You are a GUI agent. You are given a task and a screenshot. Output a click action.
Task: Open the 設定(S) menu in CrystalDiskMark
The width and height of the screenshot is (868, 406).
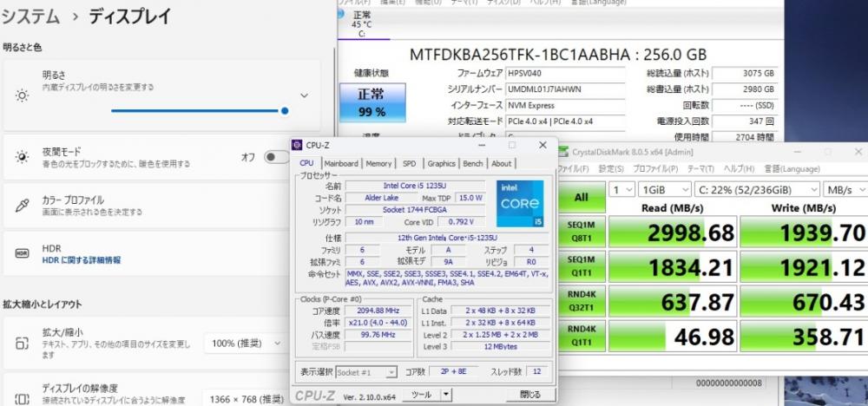611,168
